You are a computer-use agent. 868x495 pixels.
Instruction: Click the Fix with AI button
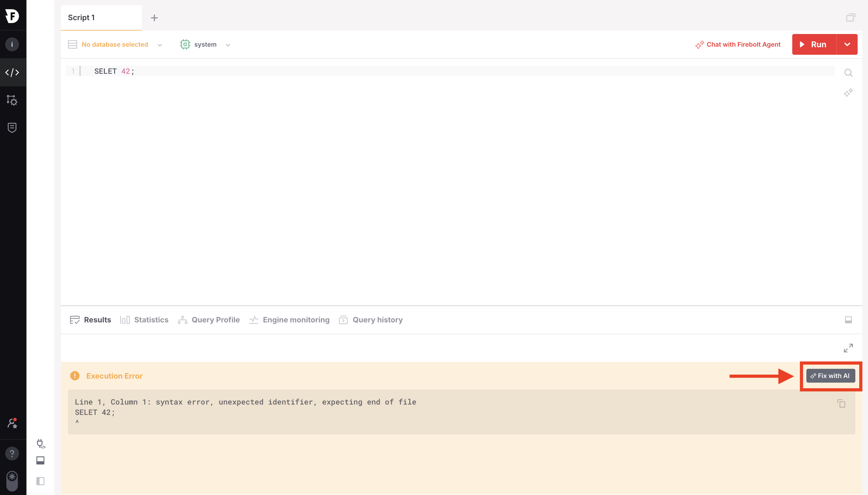pos(831,376)
